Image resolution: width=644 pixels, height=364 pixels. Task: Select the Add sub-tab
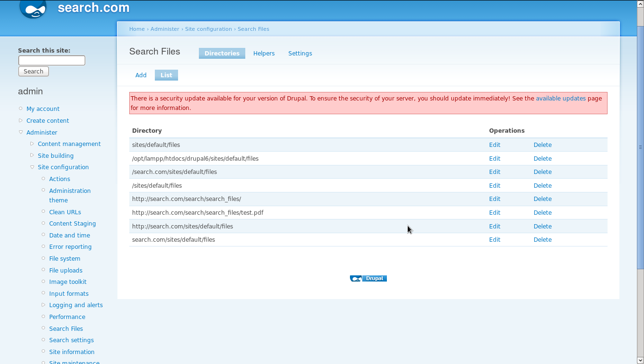point(141,75)
